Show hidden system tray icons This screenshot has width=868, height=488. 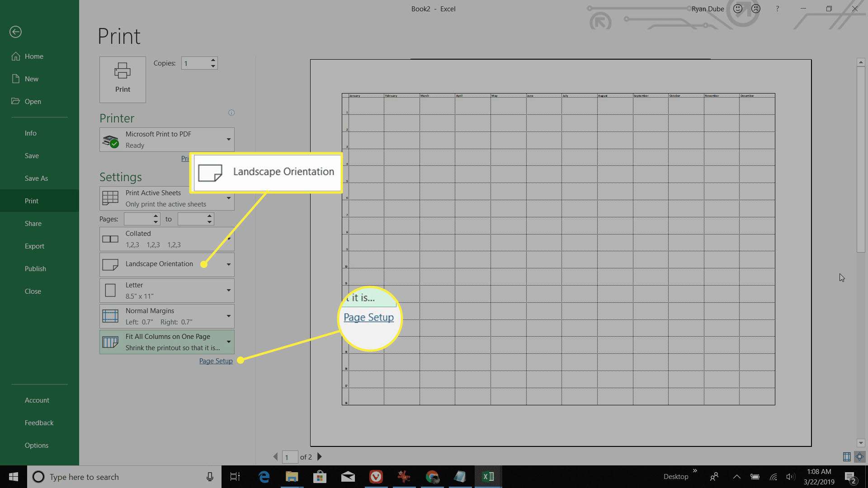point(736,477)
